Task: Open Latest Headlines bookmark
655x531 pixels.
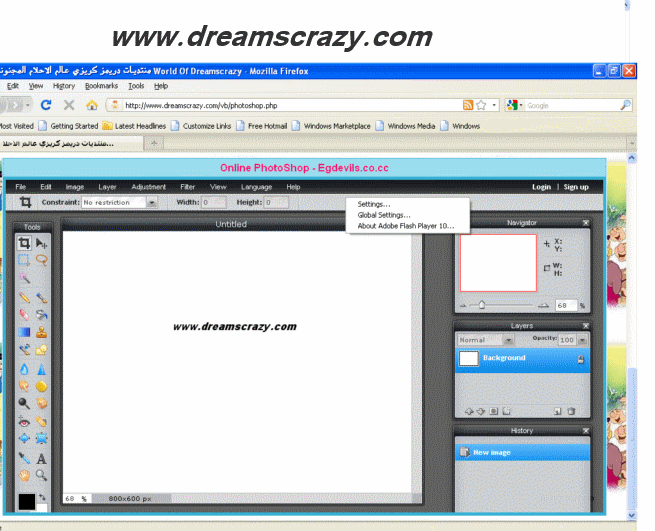Action: (134, 126)
